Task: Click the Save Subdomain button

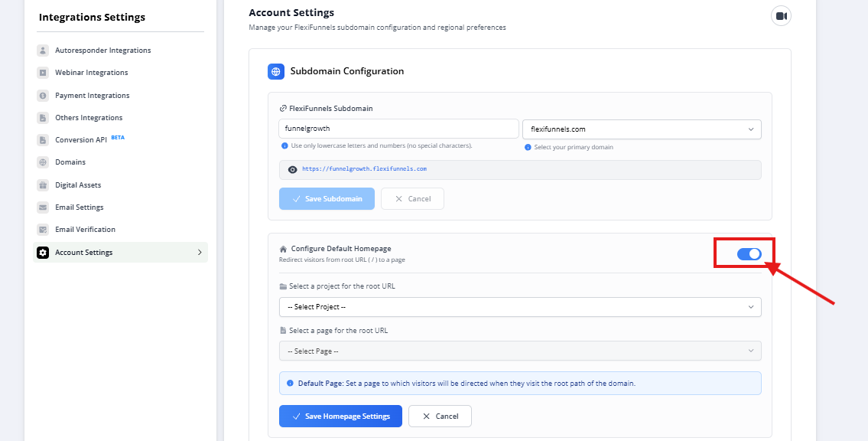Action: click(x=327, y=199)
